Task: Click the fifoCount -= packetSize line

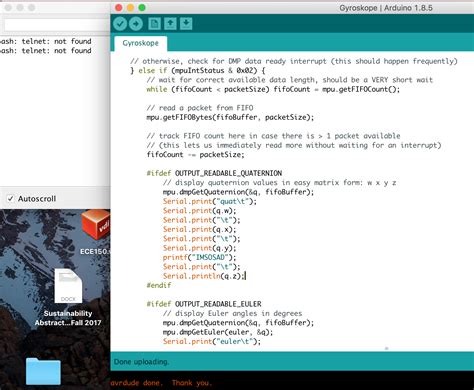Action: click(x=195, y=155)
